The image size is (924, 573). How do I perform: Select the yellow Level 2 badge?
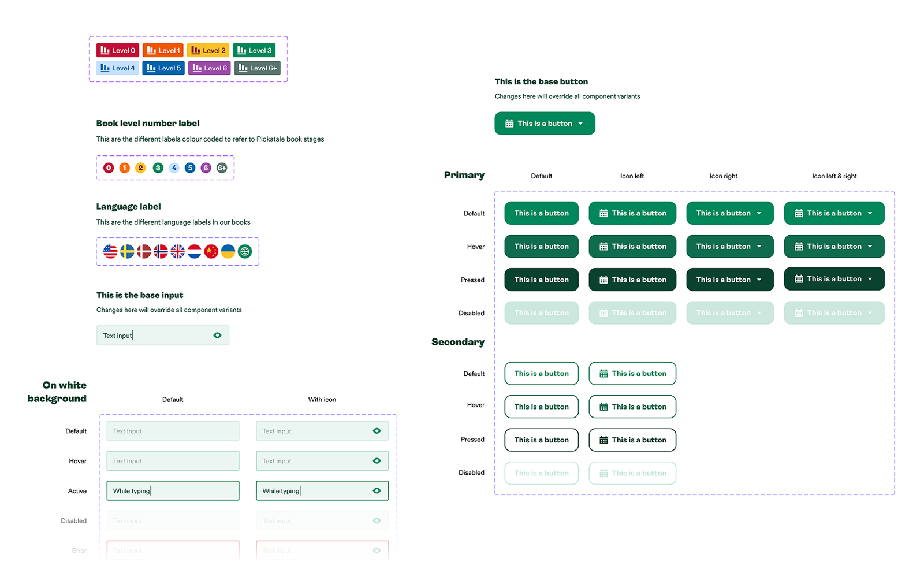208,50
